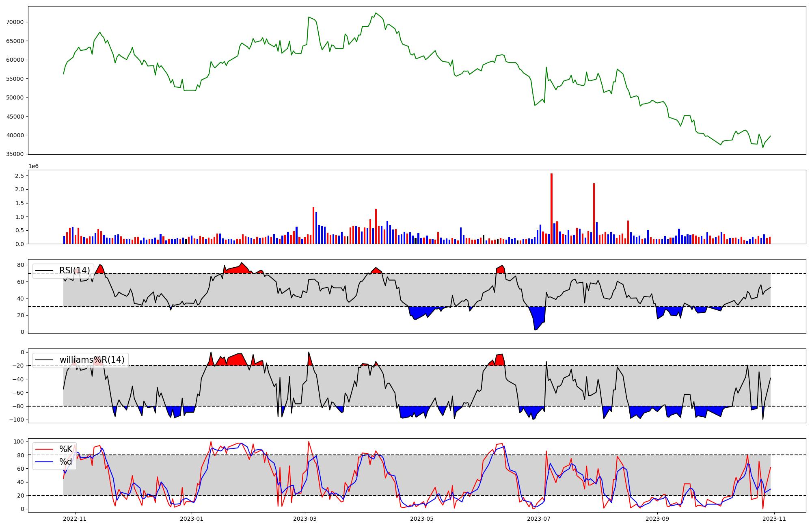Screen dimensions: 812x528
Task: Click the 1e6 volume scale label
Action: pyautogui.click(x=33, y=166)
